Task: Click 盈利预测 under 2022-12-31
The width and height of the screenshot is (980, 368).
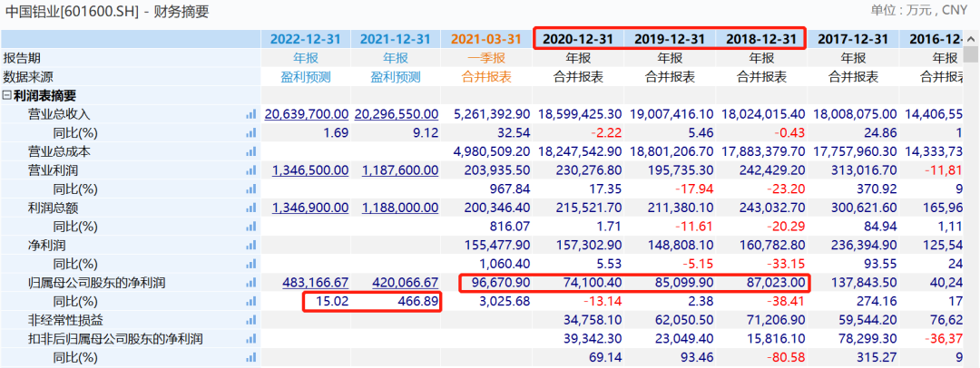Action: tap(306, 77)
